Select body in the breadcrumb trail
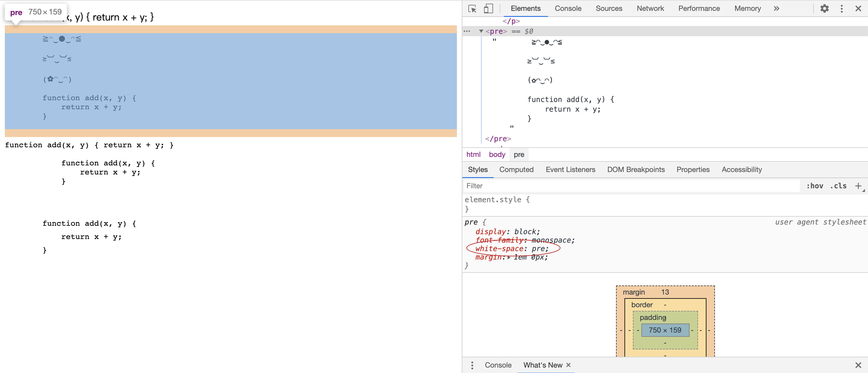Viewport: 868px width, 373px height. (x=497, y=155)
